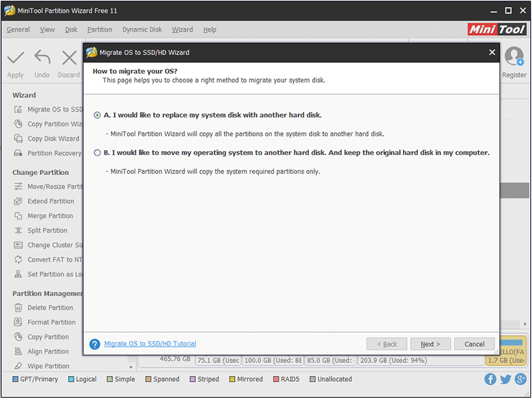
Task: Click the Move/Resize Partition icon
Action: pos(18,187)
